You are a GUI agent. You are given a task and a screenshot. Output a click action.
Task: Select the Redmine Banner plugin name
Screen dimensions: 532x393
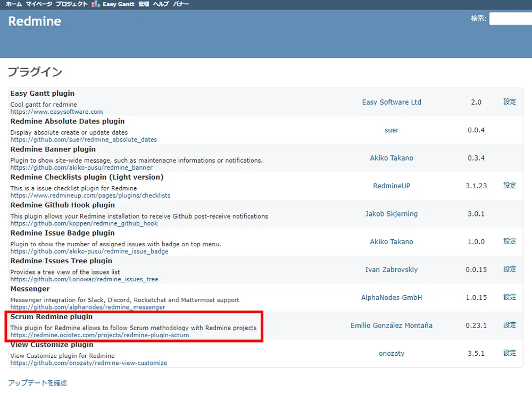coord(53,149)
